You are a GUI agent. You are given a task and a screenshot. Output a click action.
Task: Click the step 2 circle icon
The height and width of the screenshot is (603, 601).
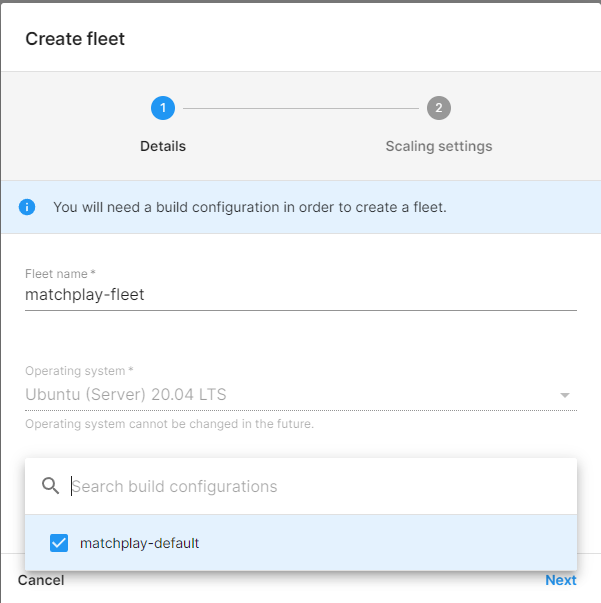(x=438, y=108)
